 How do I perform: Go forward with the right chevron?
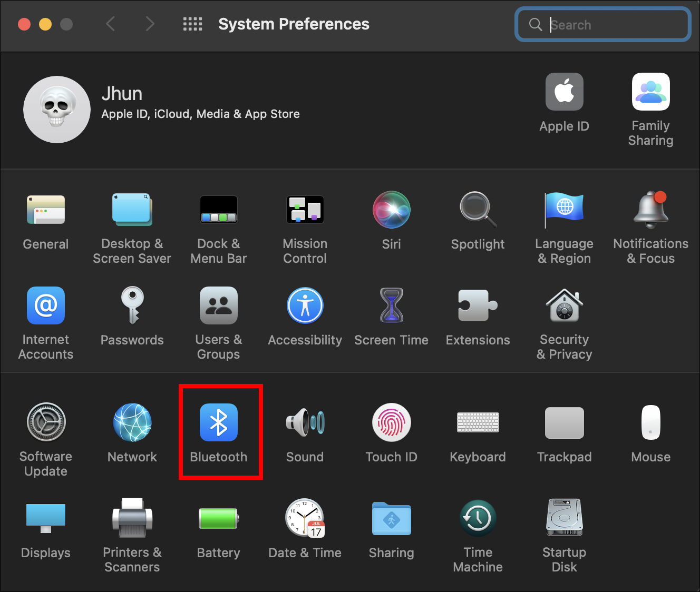pyautogui.click(x=150, y=24)
